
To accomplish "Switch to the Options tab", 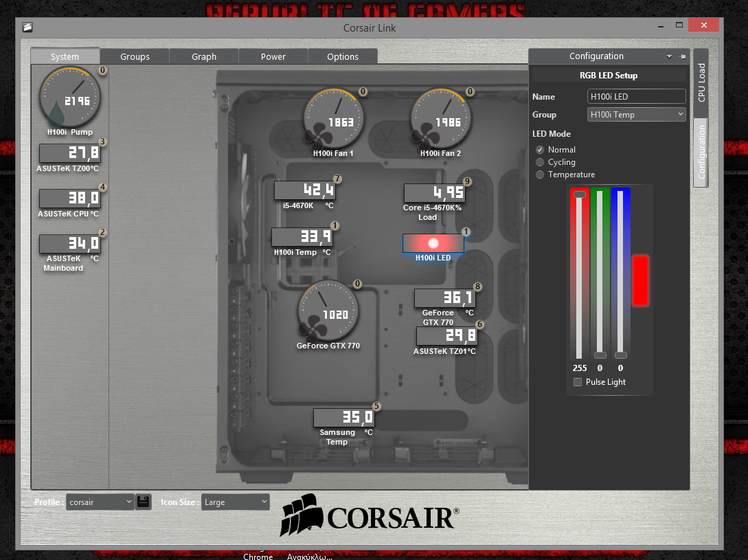I will (343, 56).
